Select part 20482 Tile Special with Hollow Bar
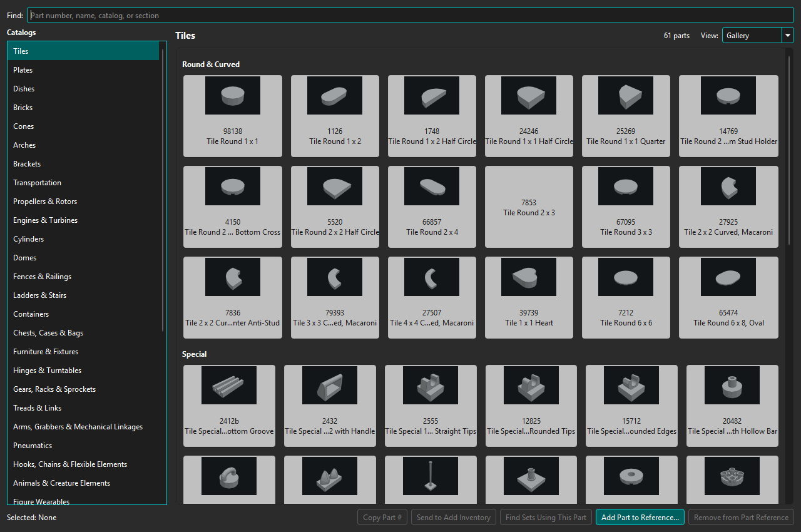 [732, 406]
